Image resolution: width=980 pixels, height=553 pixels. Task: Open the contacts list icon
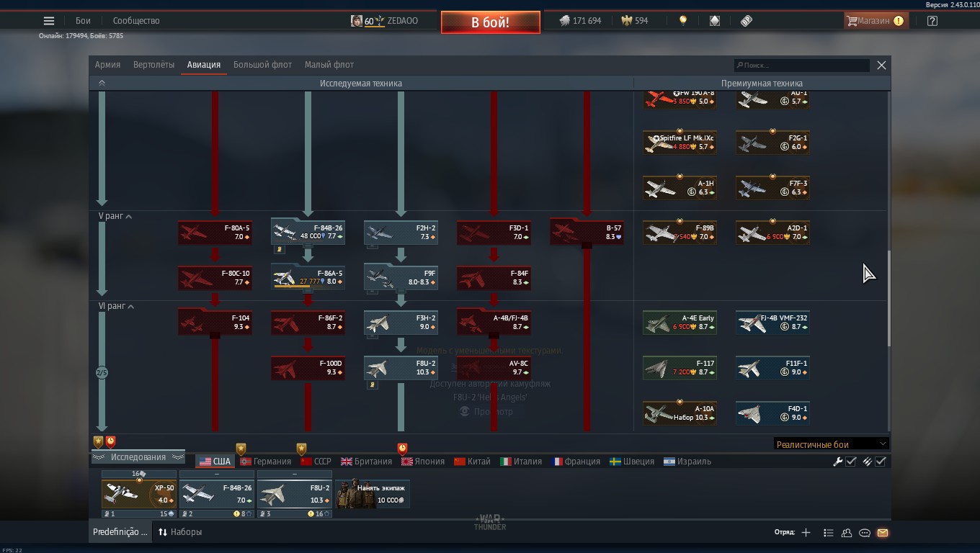[847, 533]
